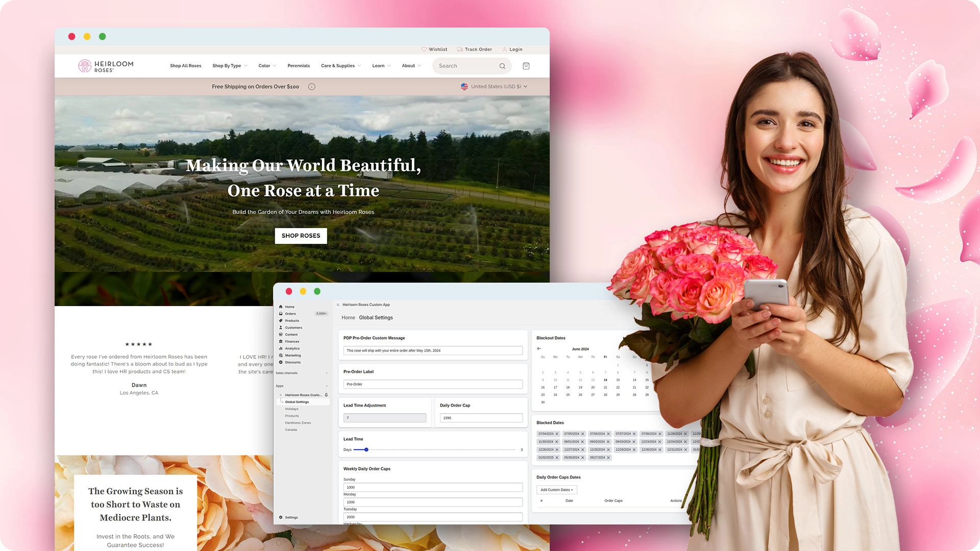Expand the Care & Supplies menu
The height and width of the screenshot is (551, 980).
point(341,66)
